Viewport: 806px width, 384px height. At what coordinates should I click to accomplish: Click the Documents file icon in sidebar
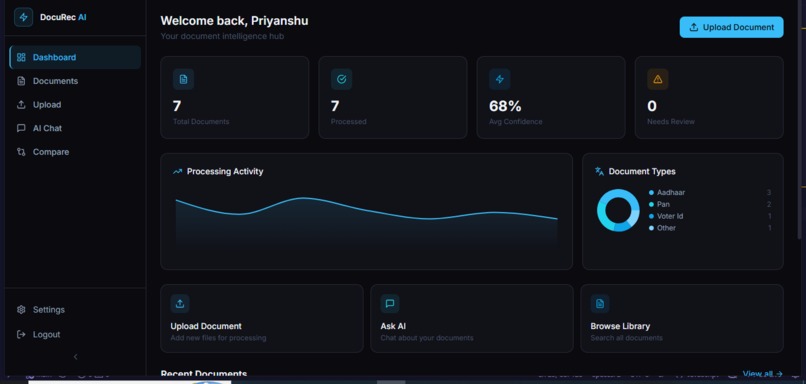click(21, 81)
